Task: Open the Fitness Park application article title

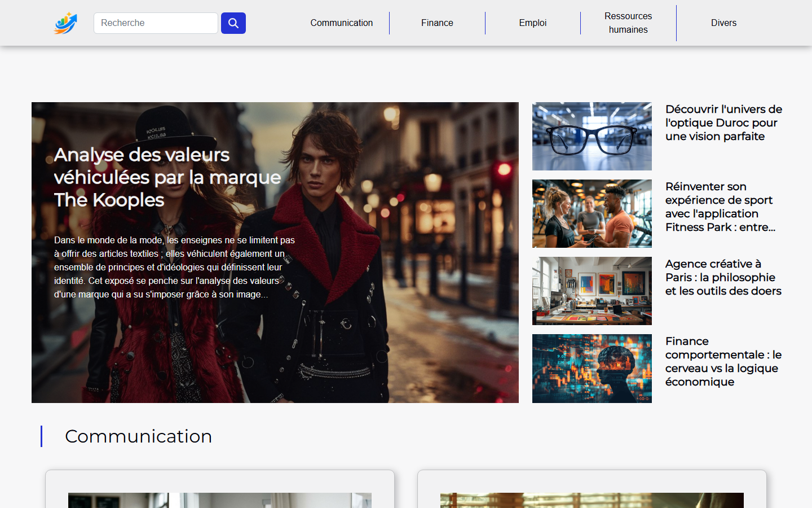Action: click(x=721, y=207)
